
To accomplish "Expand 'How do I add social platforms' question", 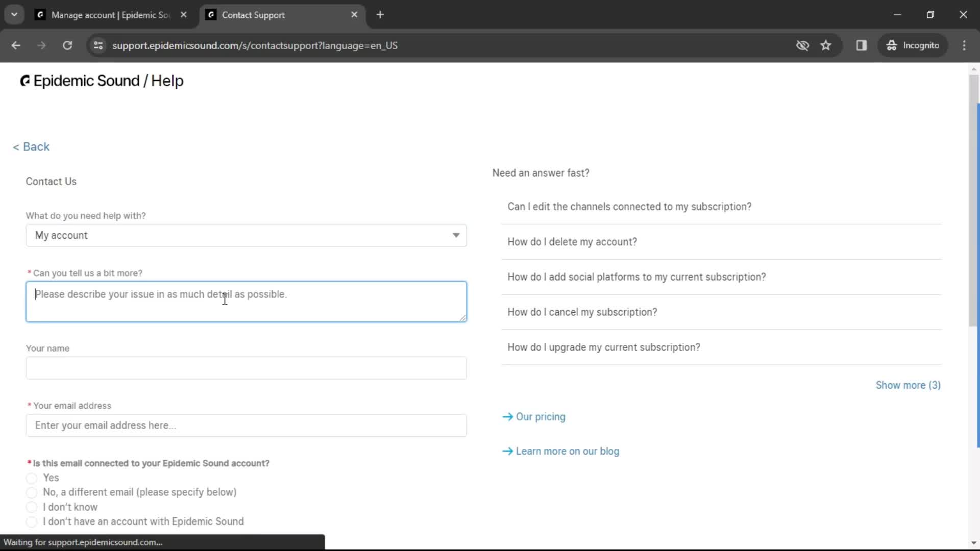I will coord(722,277).
